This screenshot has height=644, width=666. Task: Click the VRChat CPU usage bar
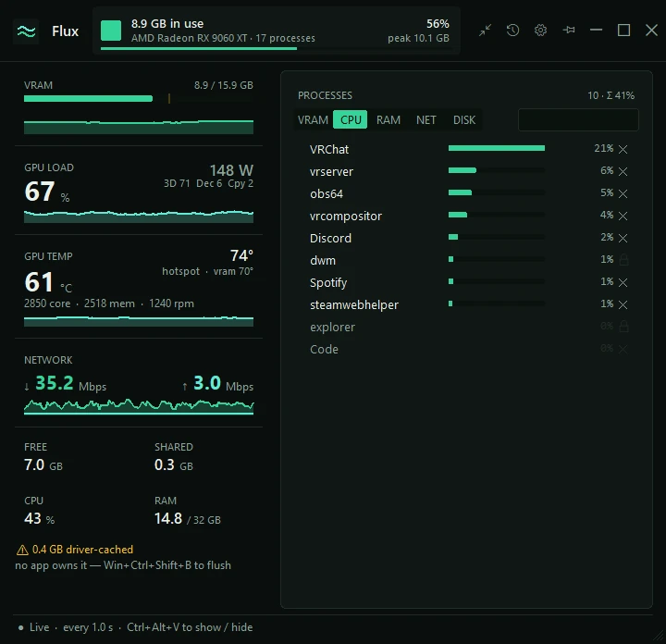tap(497, 148)
